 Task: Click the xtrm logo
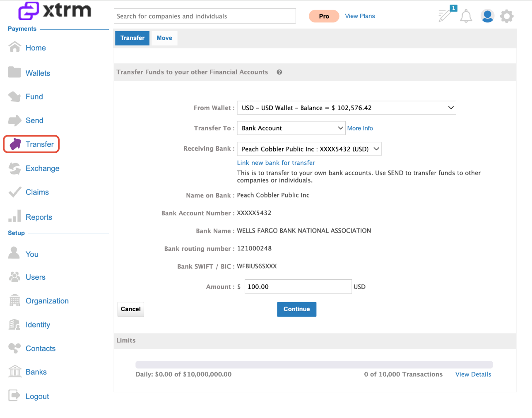coord(55,10)
